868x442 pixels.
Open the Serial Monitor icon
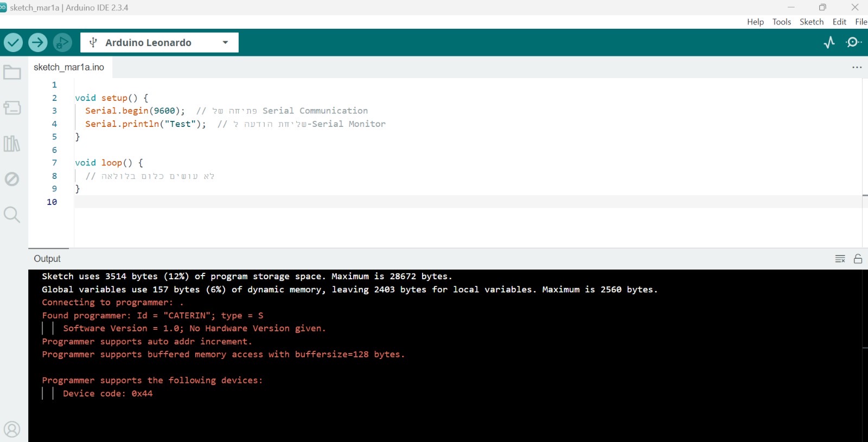853,42
